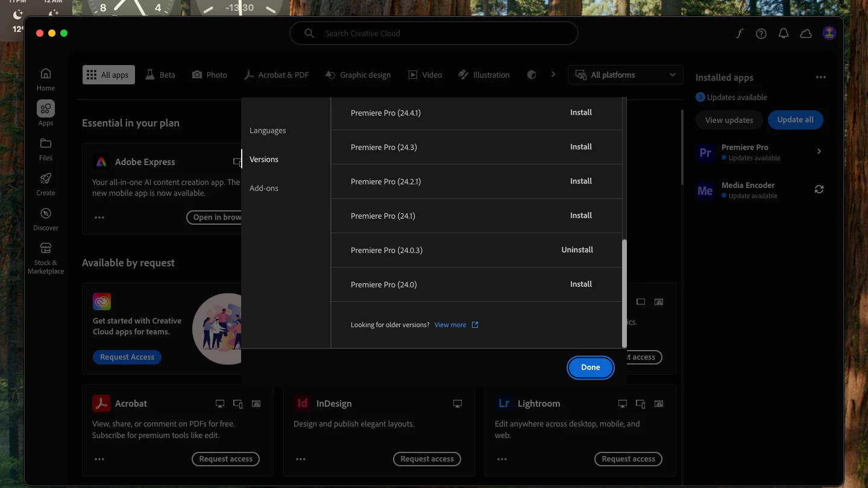Click the main apps page scrollbar
The width and height of the screenshot is (868, 488).
(682, 147)
